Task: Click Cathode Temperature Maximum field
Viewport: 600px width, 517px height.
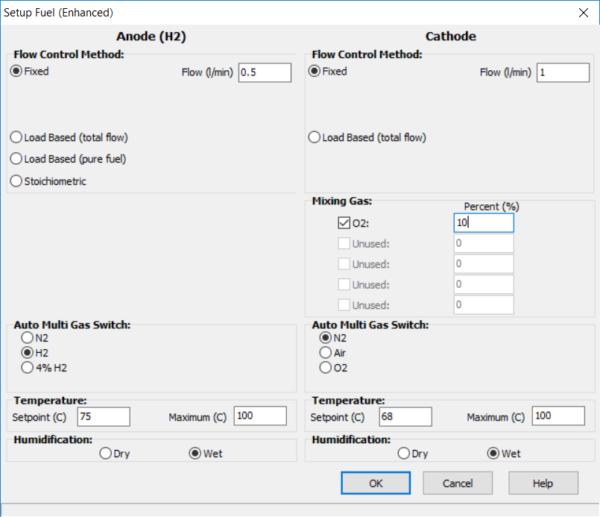Action: pyautogui.click(x=558, y=416)
